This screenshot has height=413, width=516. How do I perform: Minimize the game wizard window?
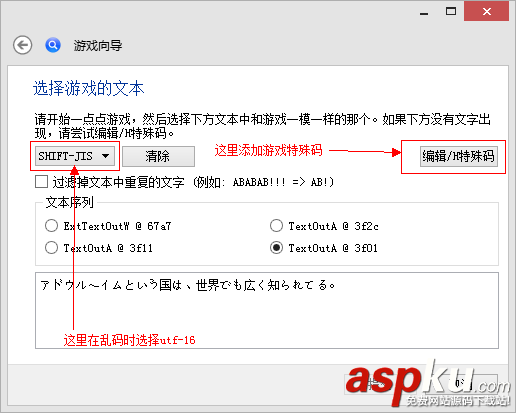(x=424, y=12)
